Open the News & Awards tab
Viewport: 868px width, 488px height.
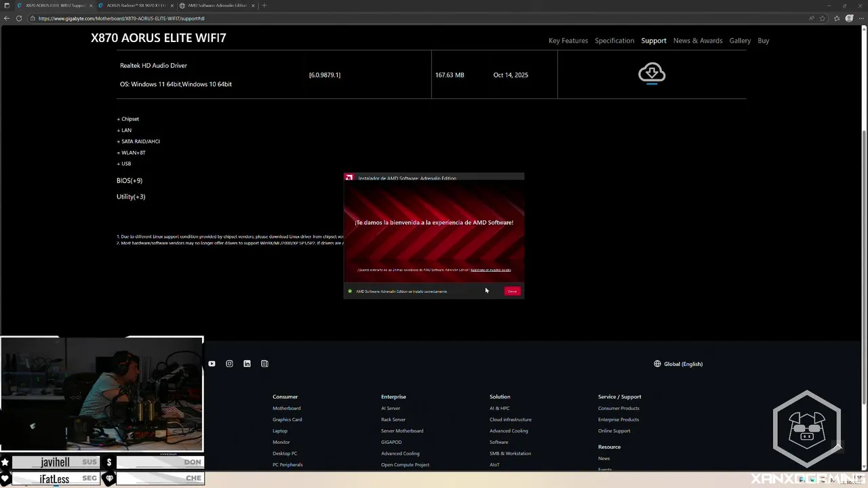click(698, 41)
